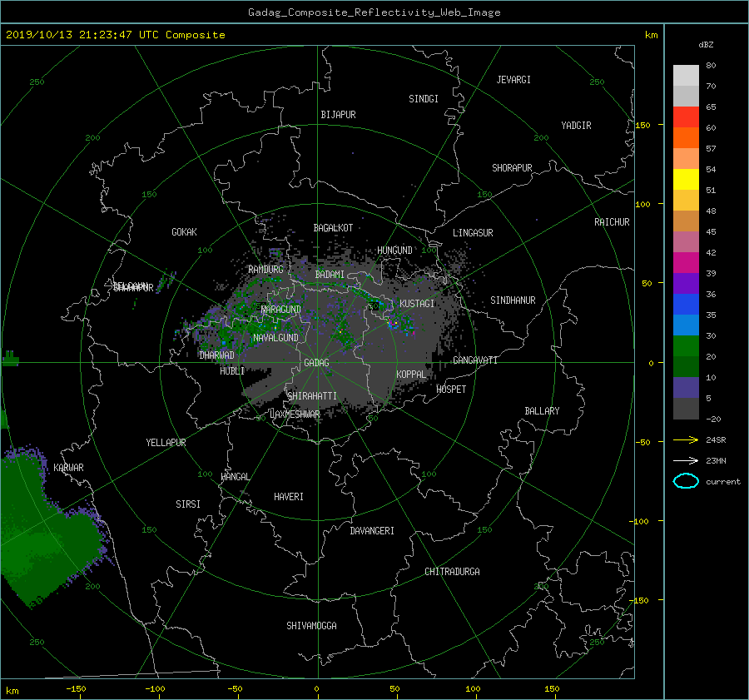Click the HAVERI city label
This screenshot has height=700, width=749.
pos(289,497)
